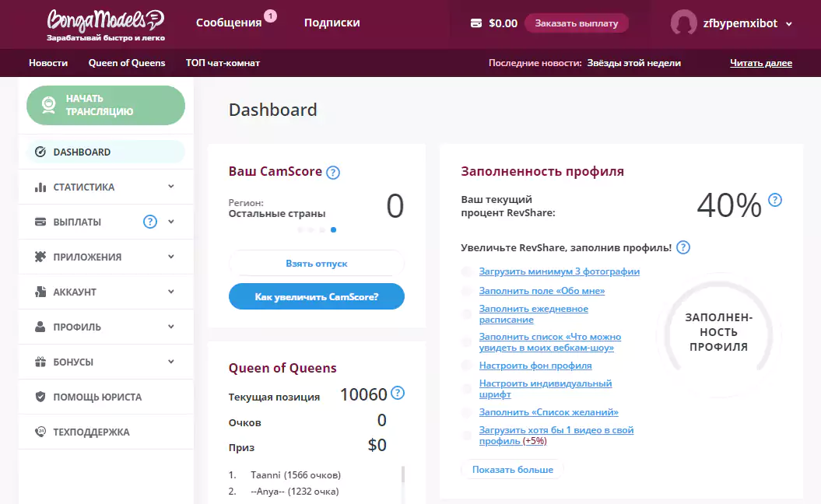Click the вебкам-шоу list link
This screenshot has width=821, height=504.
pos(549,342)
